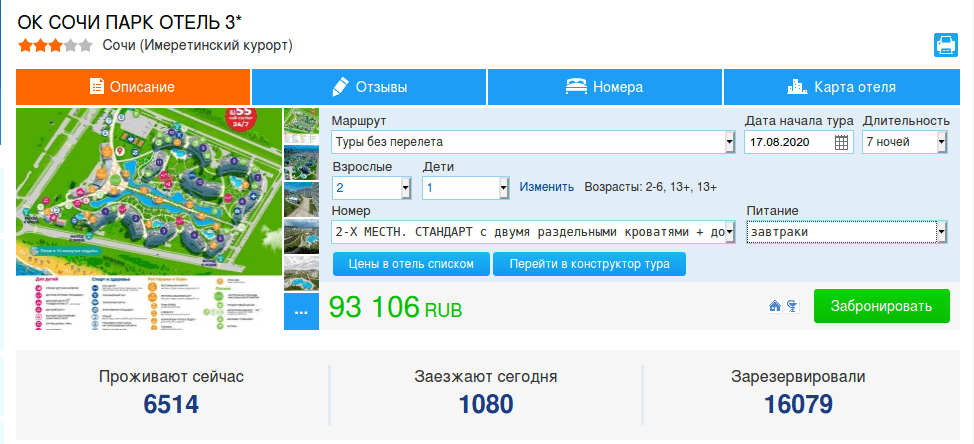
Task: Expand the Взрослые adults dropdown
Action: pyautogui.click(x=371, y=188)
